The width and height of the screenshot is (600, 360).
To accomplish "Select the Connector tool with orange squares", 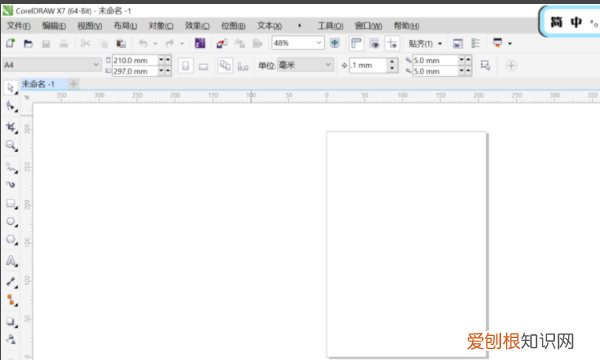I will click(11, 300).
